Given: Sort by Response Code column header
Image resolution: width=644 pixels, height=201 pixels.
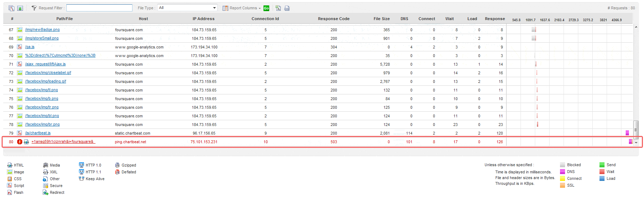Looking at the screenshot, I should (334, 19).
